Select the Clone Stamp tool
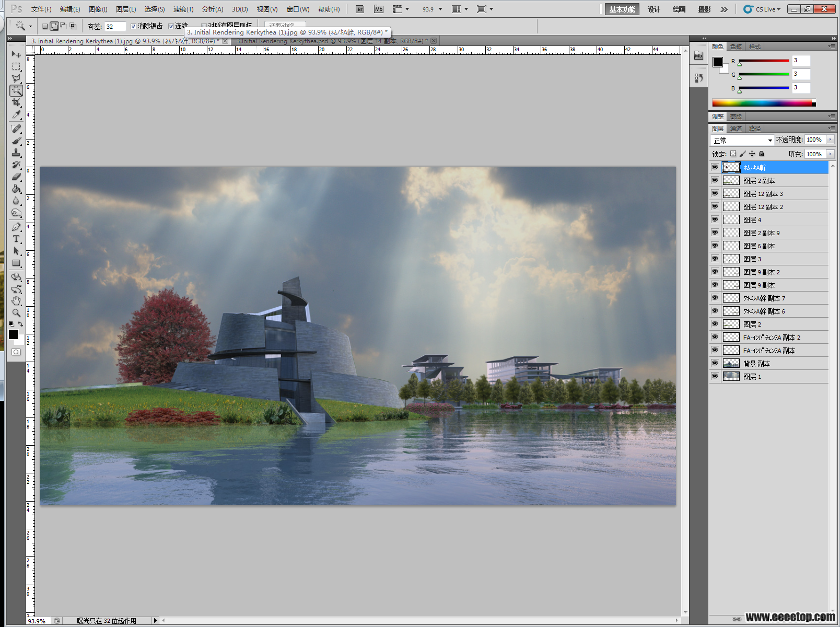Image resolution: width=840 pixels, height=627 pixels. click(16, 153)
